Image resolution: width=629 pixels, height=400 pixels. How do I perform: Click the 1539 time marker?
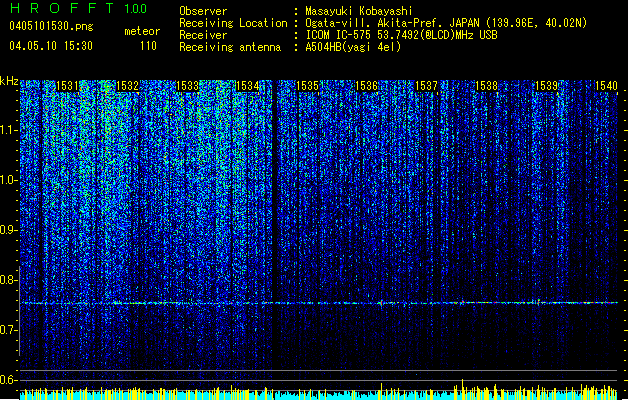[x=547, y=86]
